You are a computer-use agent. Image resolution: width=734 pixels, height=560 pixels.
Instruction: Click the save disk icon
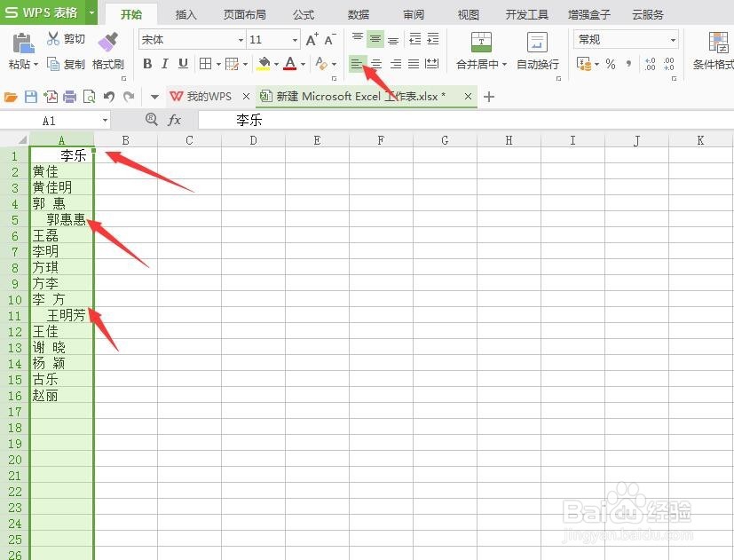point(31,97)
